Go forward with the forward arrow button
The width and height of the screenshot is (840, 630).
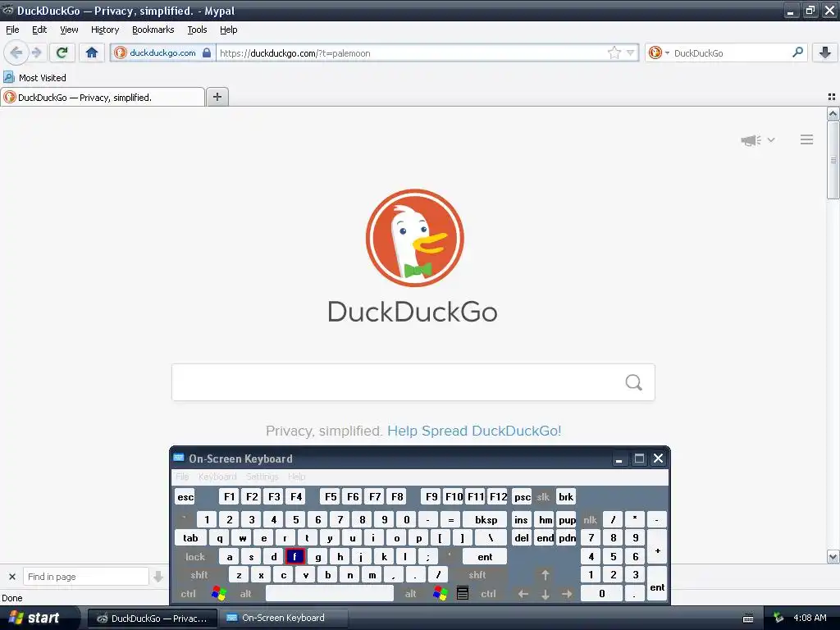[36, 52]
